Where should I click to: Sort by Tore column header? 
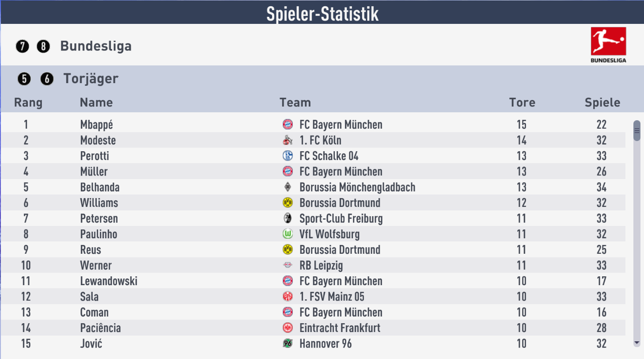click(x=522, y=103)
